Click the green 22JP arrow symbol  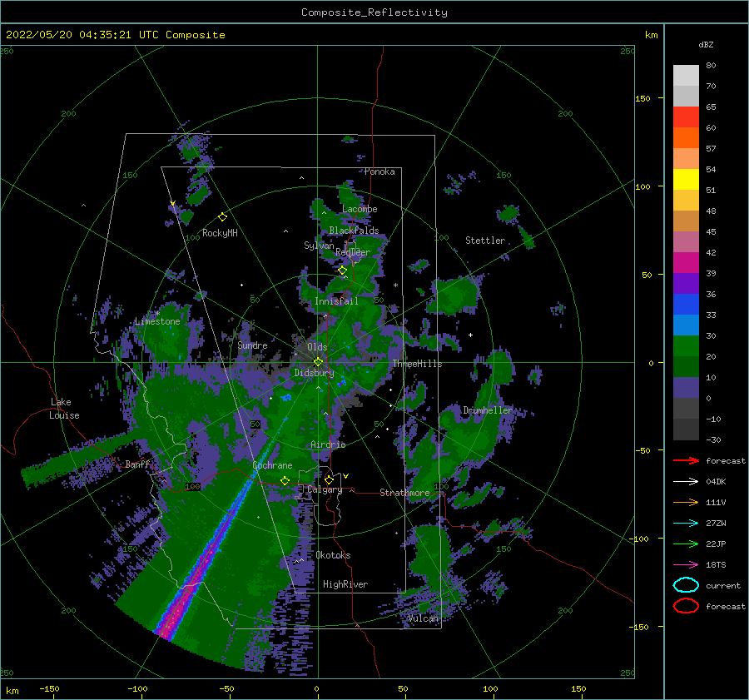tap(686, 544)
